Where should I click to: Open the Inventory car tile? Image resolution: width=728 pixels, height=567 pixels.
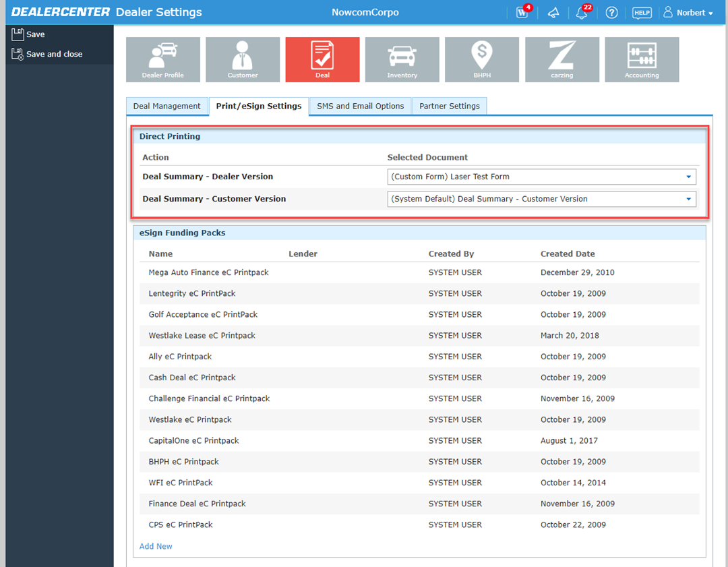pyautogui.click(x=402, y=59)
